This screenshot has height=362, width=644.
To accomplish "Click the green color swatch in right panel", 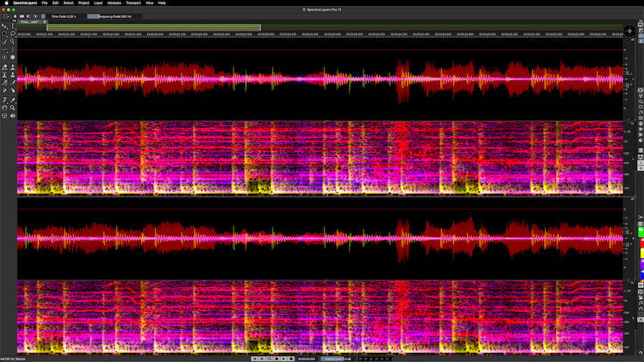I will 641,231.
